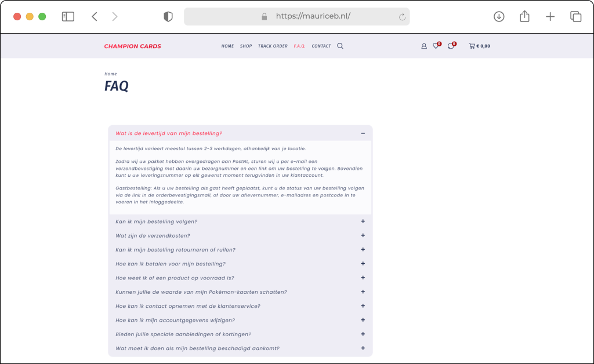The image size is (594, 364).
Task: Click the CHAMPION CARDS logo link
Action: [x=133, y=46]
